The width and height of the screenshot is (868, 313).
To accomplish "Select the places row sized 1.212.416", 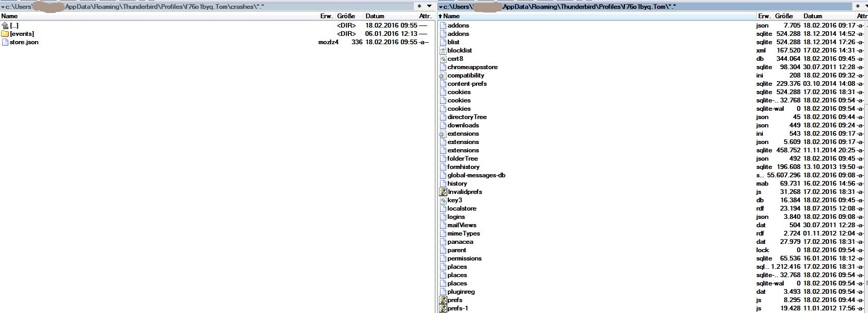I will click(x=652, y=267).
